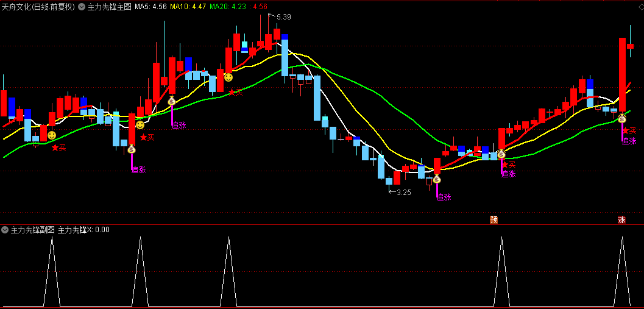The height and width of the screenshot is (309, 644).
Task: Click the leftmost money bag icon
Action: point(132,149)
